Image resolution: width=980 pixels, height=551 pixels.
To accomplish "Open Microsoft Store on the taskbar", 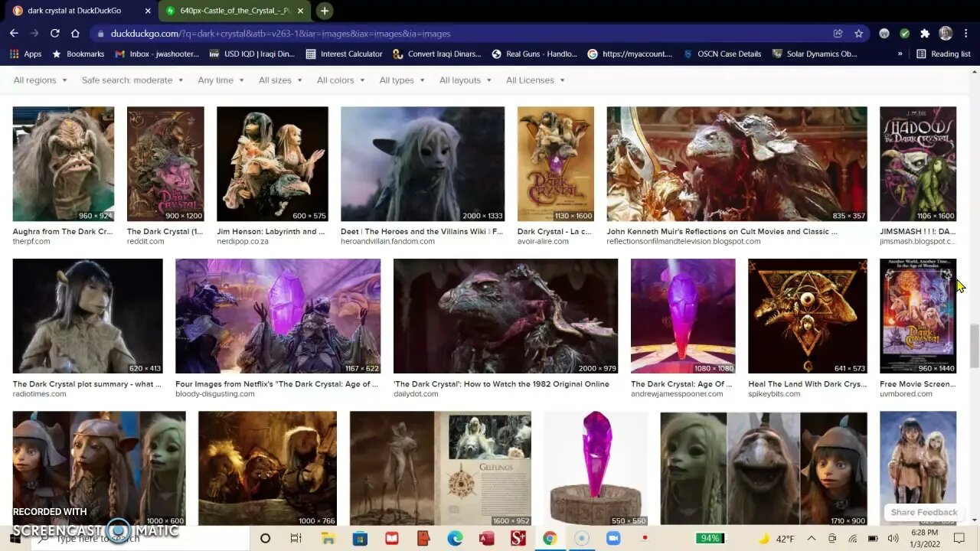I will [x=360, y=539].
